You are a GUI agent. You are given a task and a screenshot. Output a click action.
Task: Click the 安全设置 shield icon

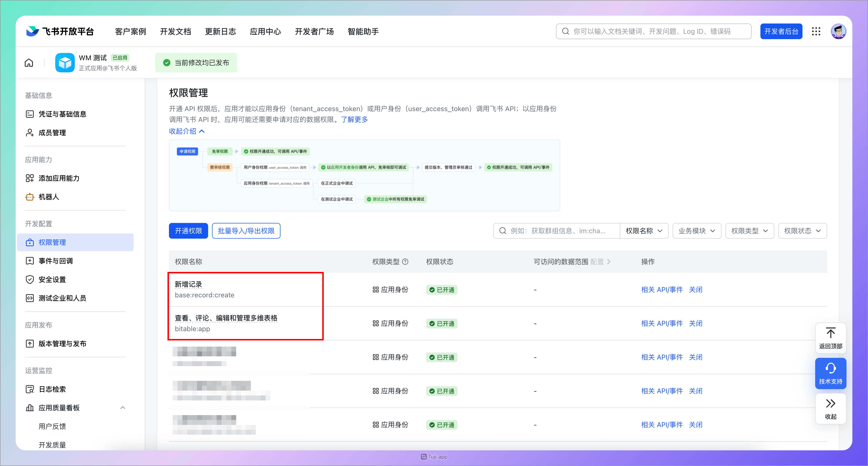[30, 279]
